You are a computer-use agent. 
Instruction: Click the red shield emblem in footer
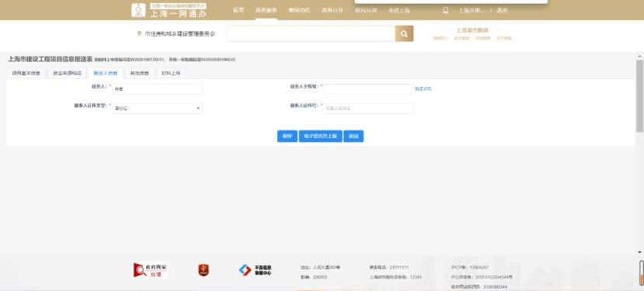point(203,270)
